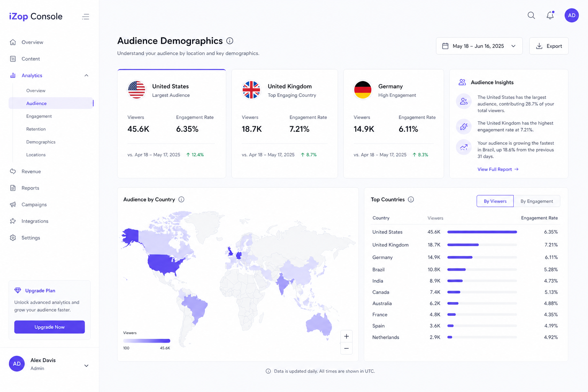Expand the Alex Davis account menu
The image size is (588, 392).
click(87, 366)
